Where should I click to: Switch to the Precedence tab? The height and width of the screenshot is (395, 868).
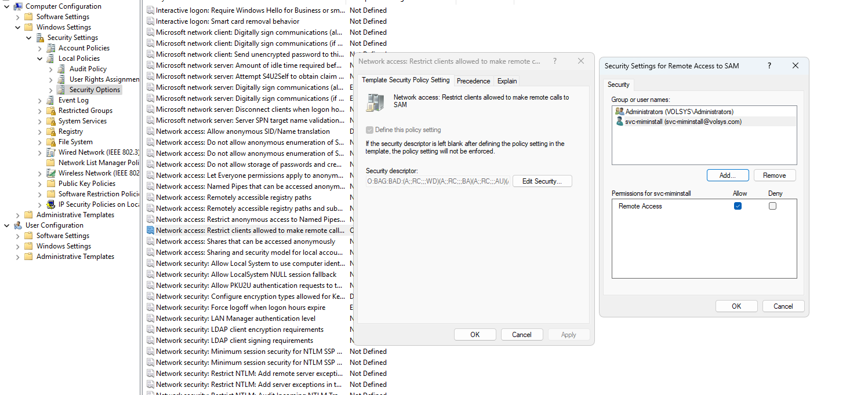coord(473,81)
